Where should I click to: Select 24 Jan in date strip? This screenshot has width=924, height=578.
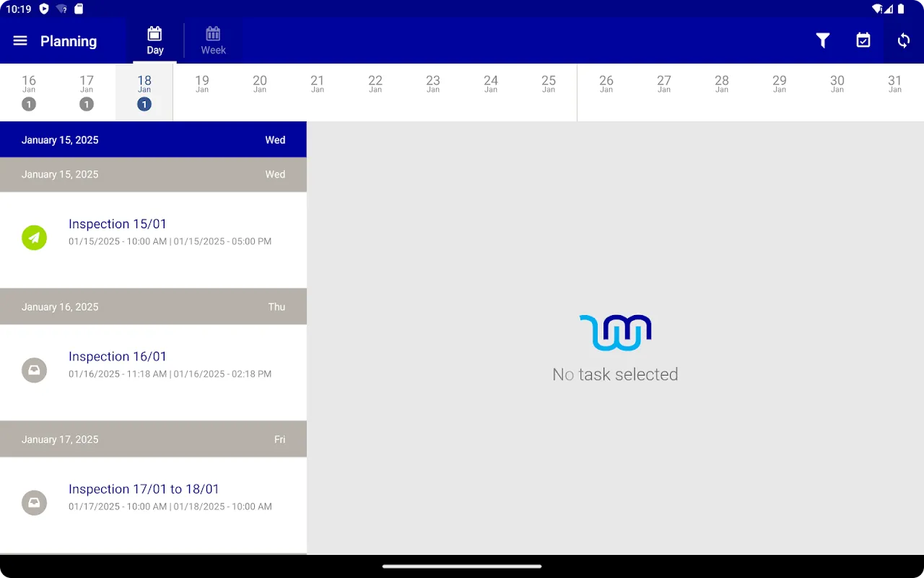491,92
